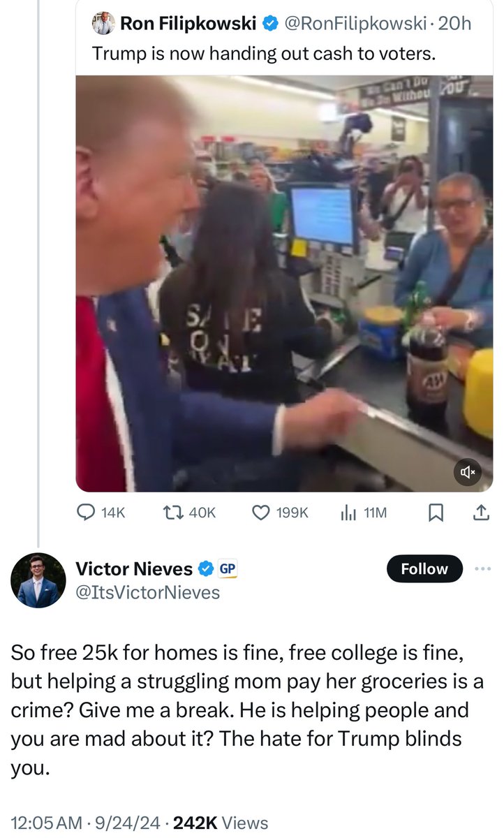
Task: Open the three-dot more options menu
Action: (x=482, y=568)
